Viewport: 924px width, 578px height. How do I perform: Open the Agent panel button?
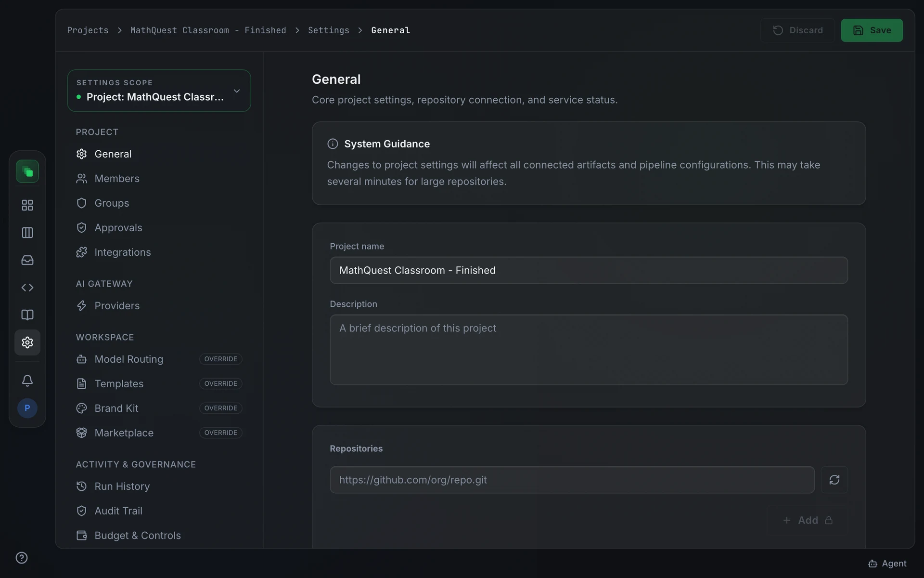887,564
